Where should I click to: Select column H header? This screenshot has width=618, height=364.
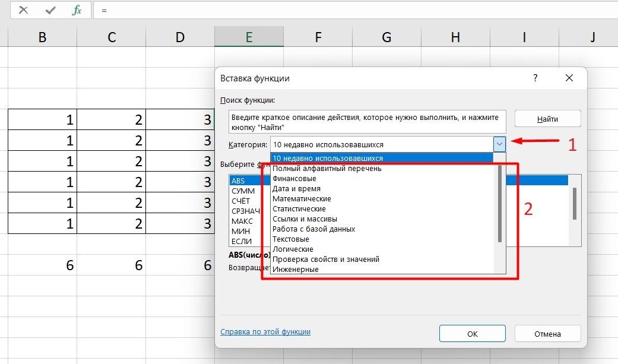coord(455,37)
